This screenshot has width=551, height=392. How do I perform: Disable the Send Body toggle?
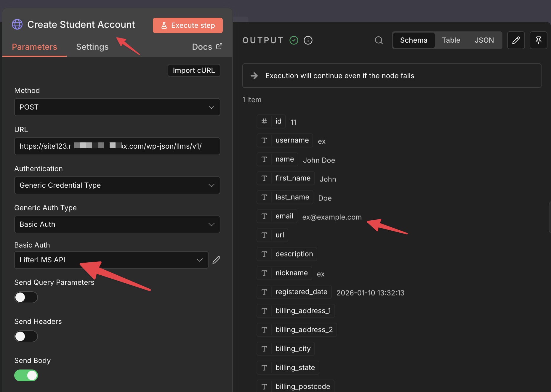point(26,375)
